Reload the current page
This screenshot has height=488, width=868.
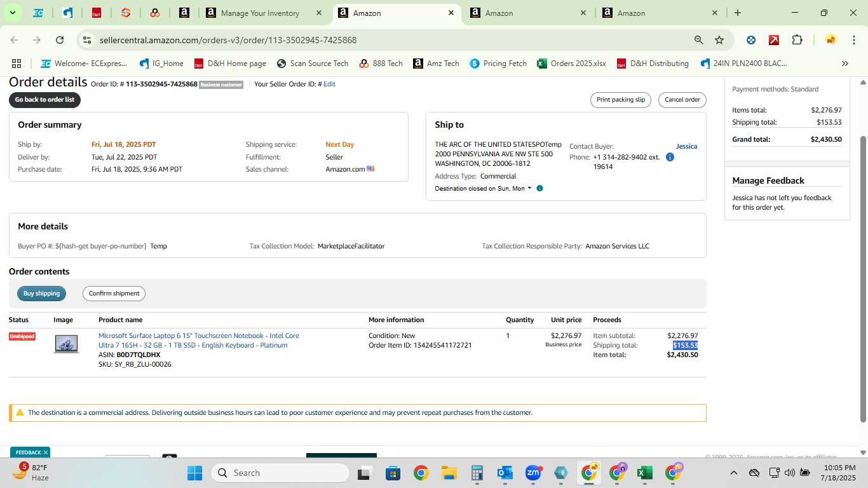60,40
